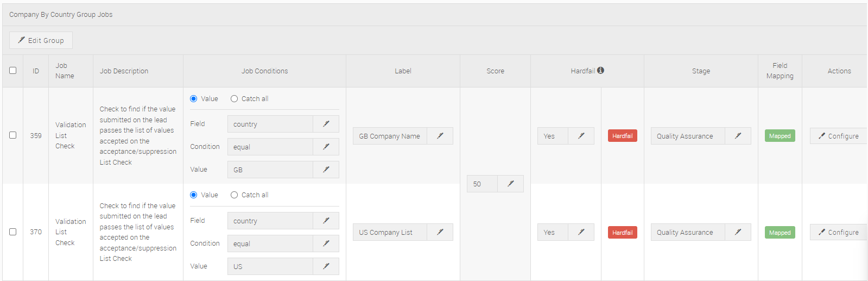The height and width of the screenshot is (281, 868).
Task: Edit row 370 Quality Assurance stage pencil
Action: click(738, 232)
